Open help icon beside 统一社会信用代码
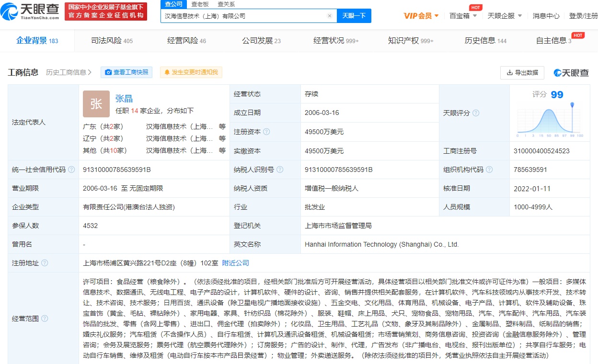The height and width of the screenshot is (364, 598). [71, 170]
